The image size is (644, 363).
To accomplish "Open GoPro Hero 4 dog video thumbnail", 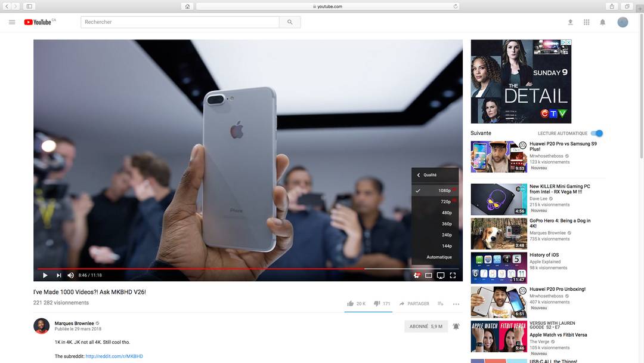I will coord(499,233).
